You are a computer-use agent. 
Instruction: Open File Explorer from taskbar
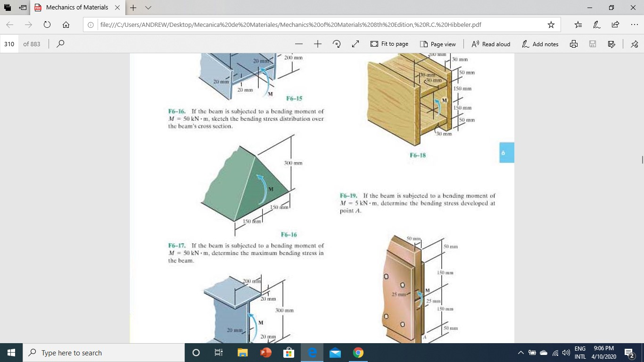click(x=242, y=353)
